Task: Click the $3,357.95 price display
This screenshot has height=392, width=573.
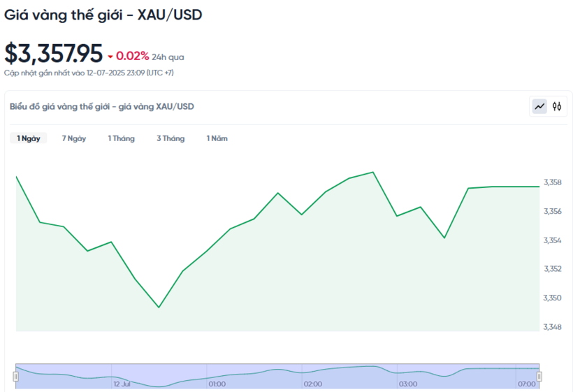Action: click(53, 53)
